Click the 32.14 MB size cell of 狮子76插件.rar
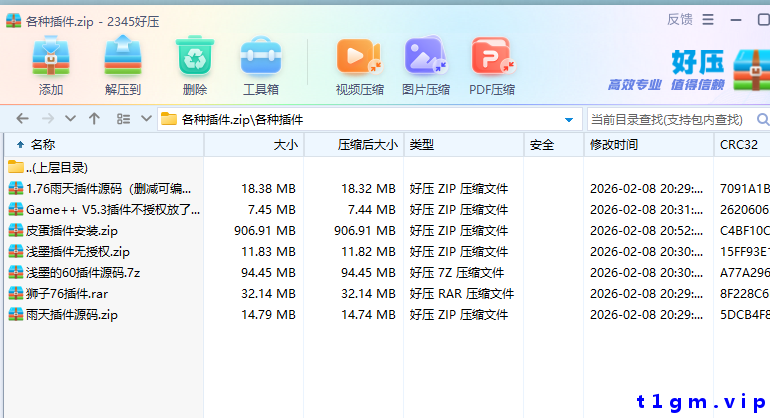This screenshot has height=418, width=770. tap(268, 294)
